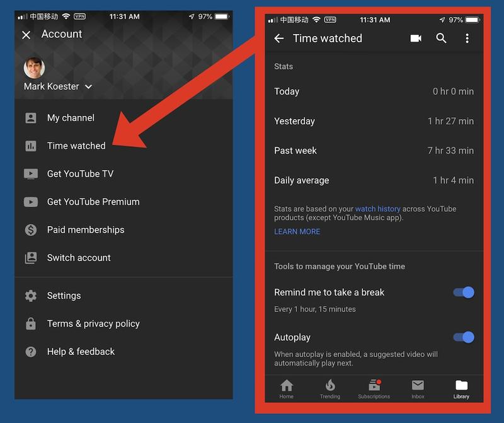Tap the video camera upload icon
This screenshot has height=423, width=504.
point(416,38)
